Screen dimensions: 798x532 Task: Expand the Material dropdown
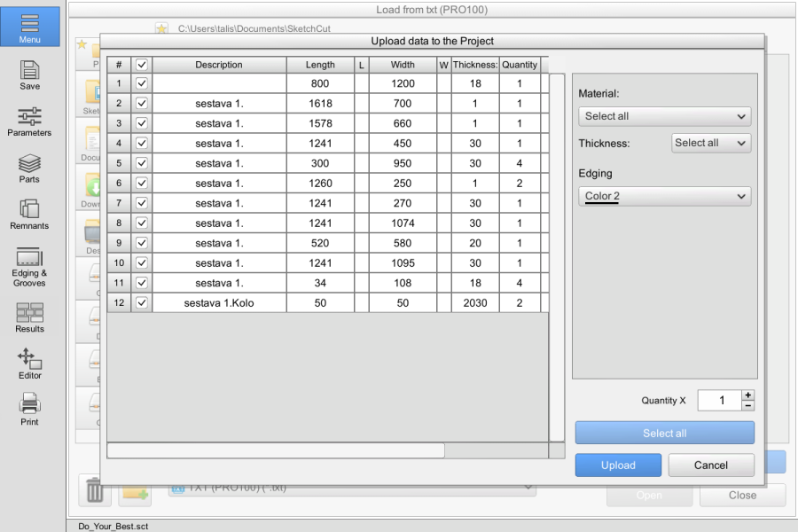tap(665, 116)
